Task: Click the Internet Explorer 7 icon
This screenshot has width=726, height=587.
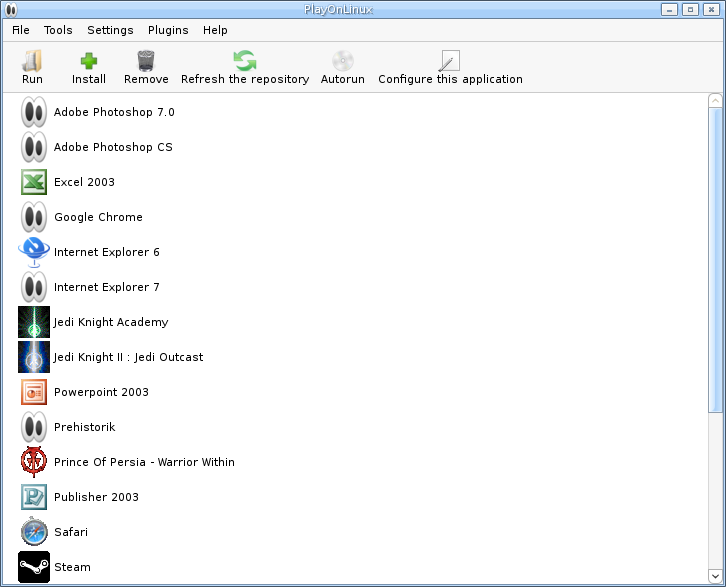Action: pyautogui.click(x=34, y=287)
